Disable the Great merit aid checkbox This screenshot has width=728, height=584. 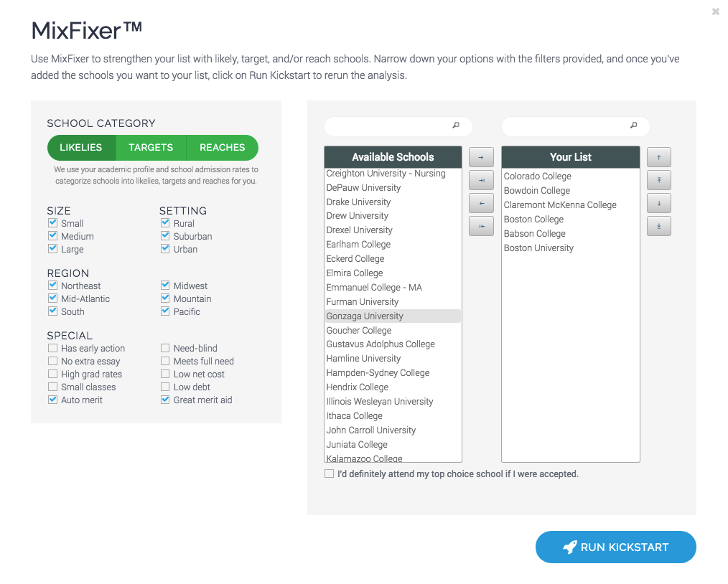[x=165, y=400]
